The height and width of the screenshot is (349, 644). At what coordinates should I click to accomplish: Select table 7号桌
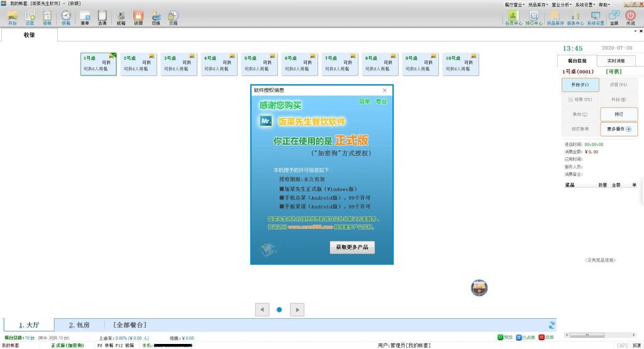click(x=340, y=64)
